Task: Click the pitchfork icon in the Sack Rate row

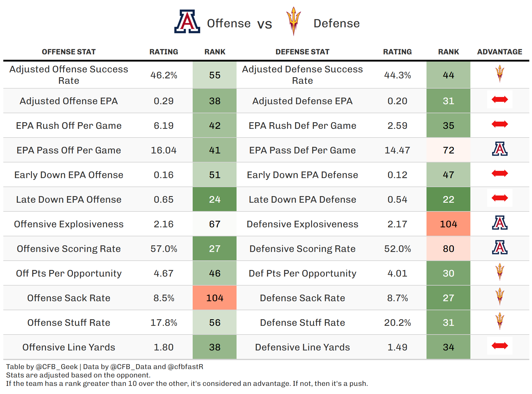Action: [x=500, y=296]
